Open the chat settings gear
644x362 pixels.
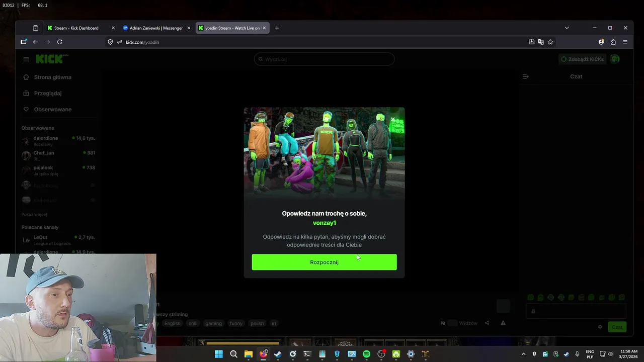click(x=600, y=327)
